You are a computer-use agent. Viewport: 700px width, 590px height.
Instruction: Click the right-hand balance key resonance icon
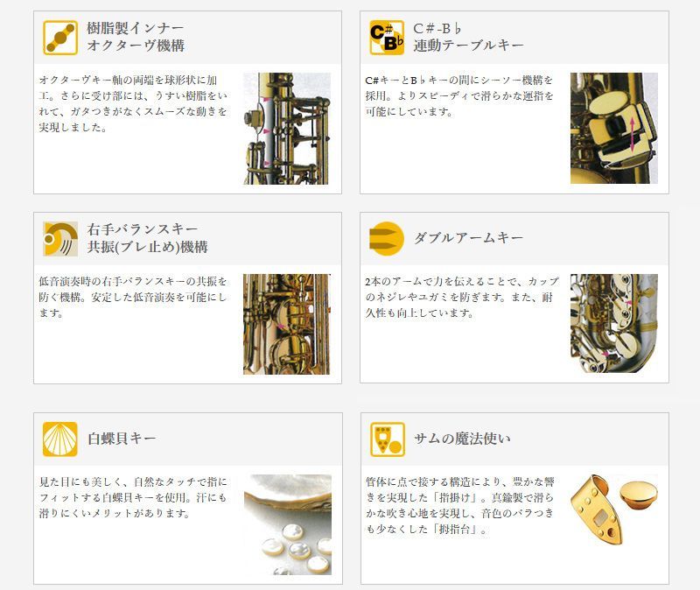[60, 238]
